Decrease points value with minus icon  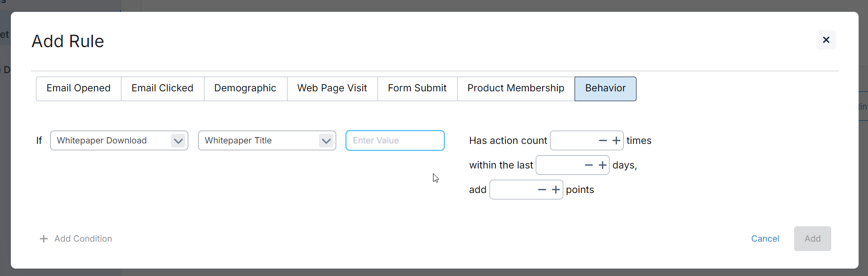click(542, 190)
